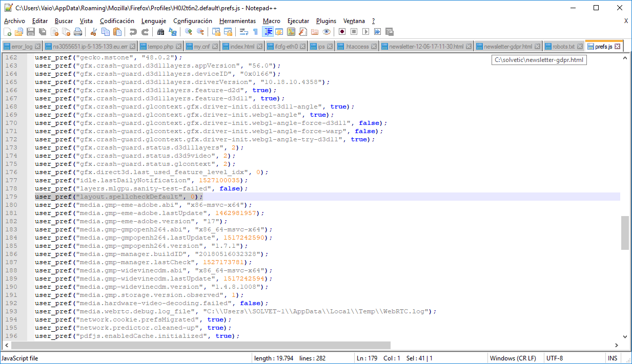Click the Zoom Out toolbar icon

click(x=200, y=32)
